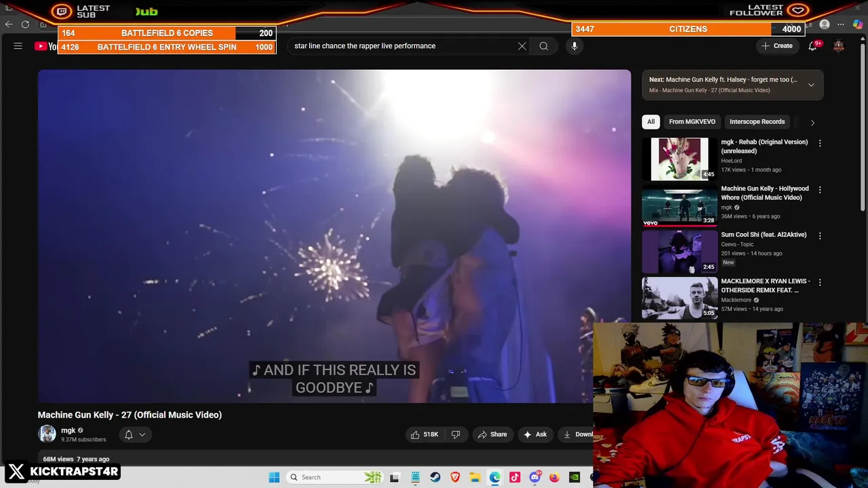Clear the search query with X

[522, 46]
